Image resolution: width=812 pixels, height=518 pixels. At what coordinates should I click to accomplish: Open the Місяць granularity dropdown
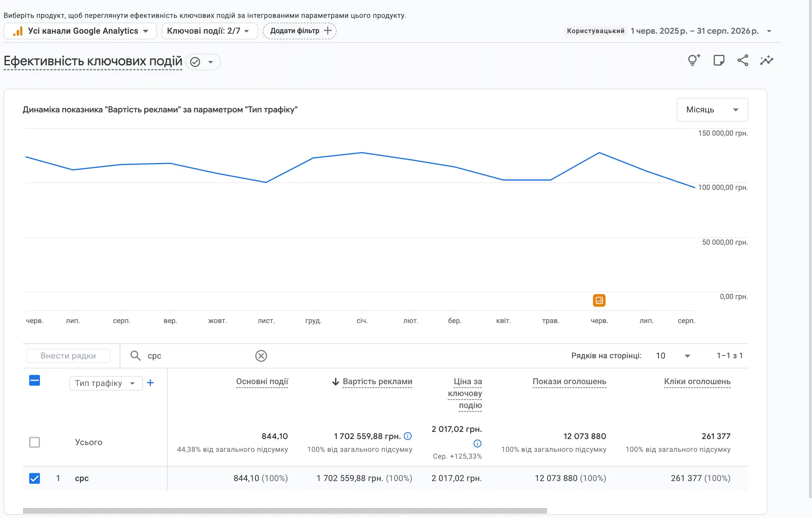[712, 110]
